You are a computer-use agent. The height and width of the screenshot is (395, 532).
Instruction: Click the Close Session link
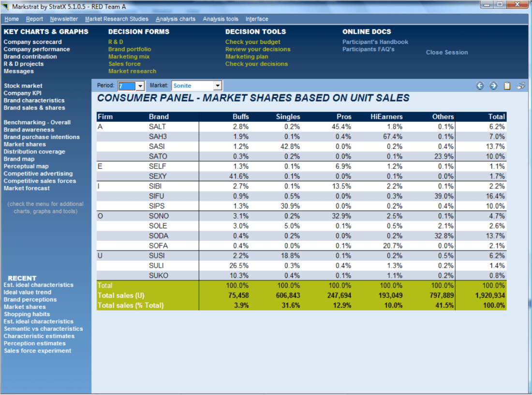pyautogui.click(x=447, y=52)
